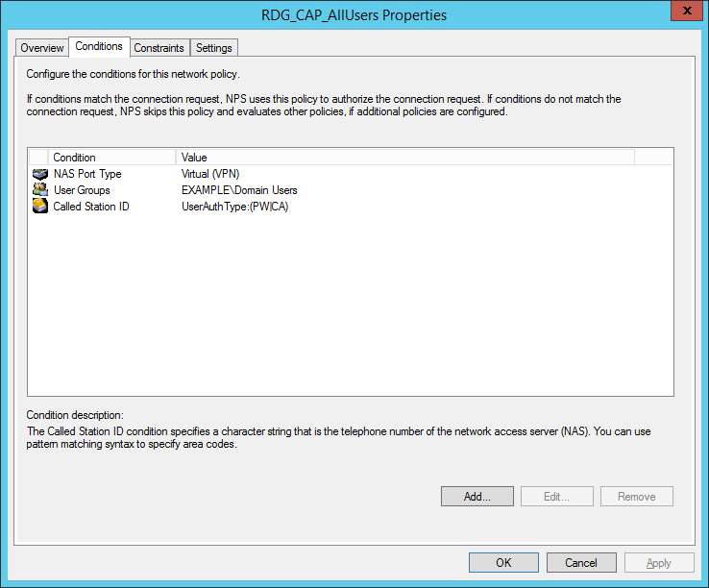Click the Condition column header
The image size is (709, 588).
point(111,158)
